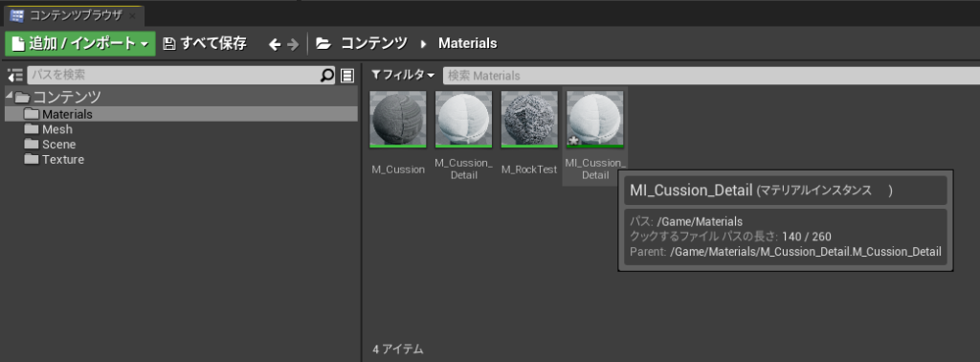This screenshot has width=980, height=362.
Task: Click the magnifier icon in path search
Action: (x=327, y=76)
